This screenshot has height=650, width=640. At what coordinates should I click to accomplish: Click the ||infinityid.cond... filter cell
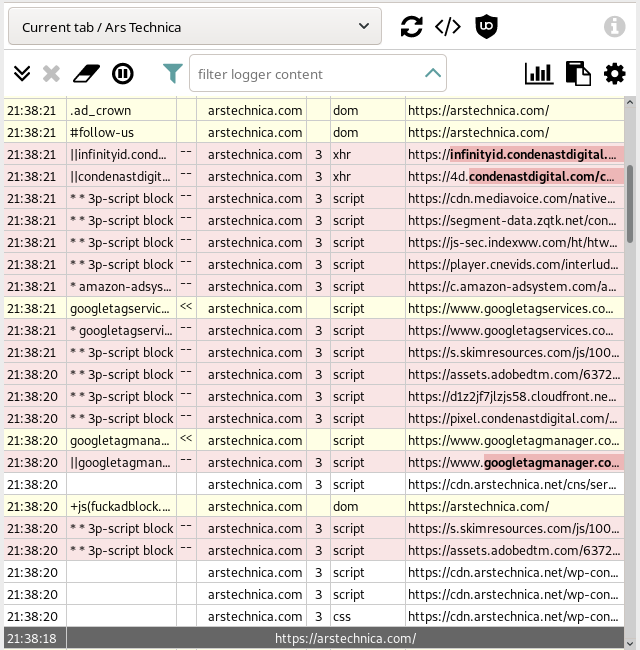121,155
